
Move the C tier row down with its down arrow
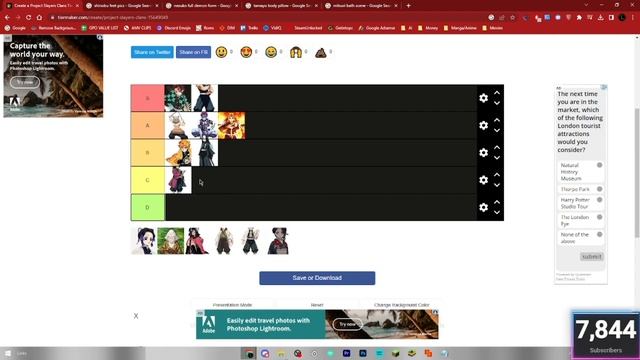pos(497,185)
